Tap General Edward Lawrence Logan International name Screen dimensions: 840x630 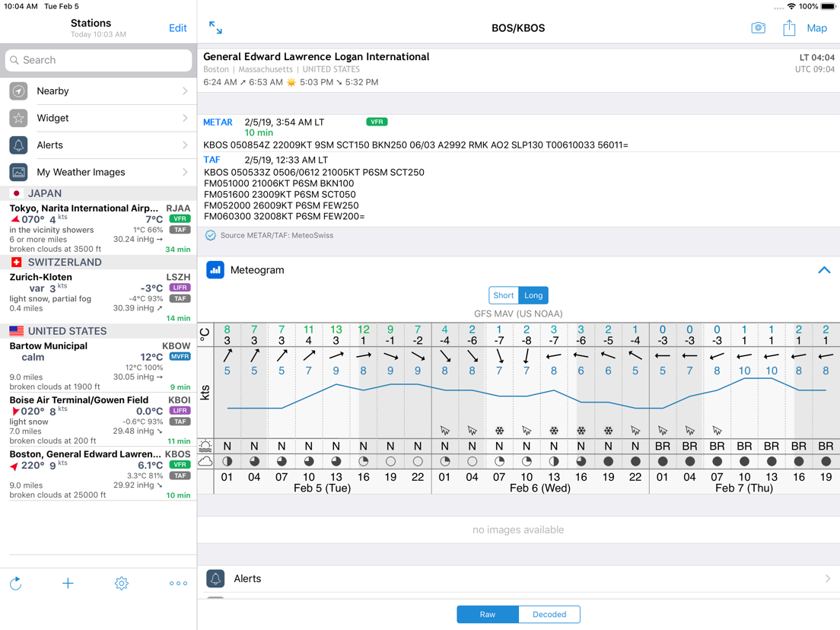pos(316,57)
